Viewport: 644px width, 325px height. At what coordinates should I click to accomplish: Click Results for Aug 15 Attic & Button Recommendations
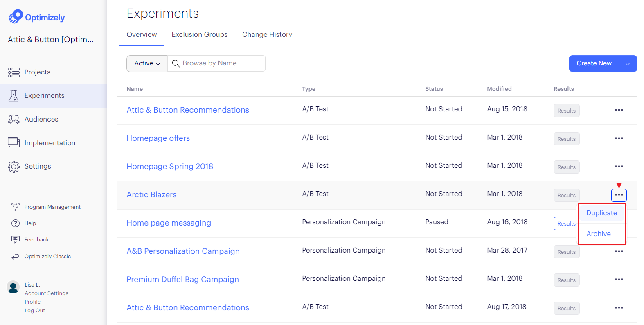click(567, 111)
